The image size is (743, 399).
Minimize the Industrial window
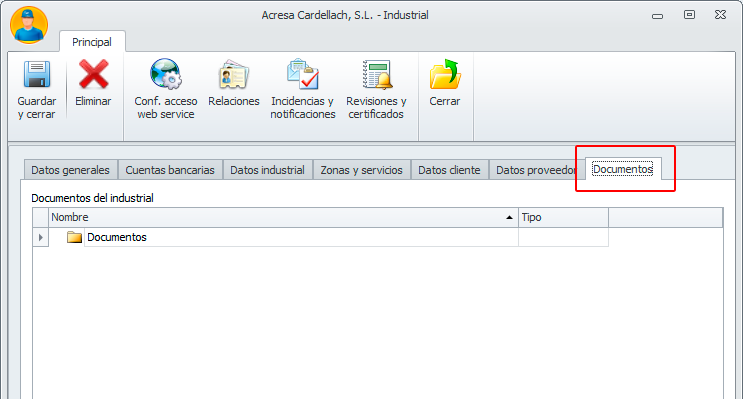click(657, 16)
